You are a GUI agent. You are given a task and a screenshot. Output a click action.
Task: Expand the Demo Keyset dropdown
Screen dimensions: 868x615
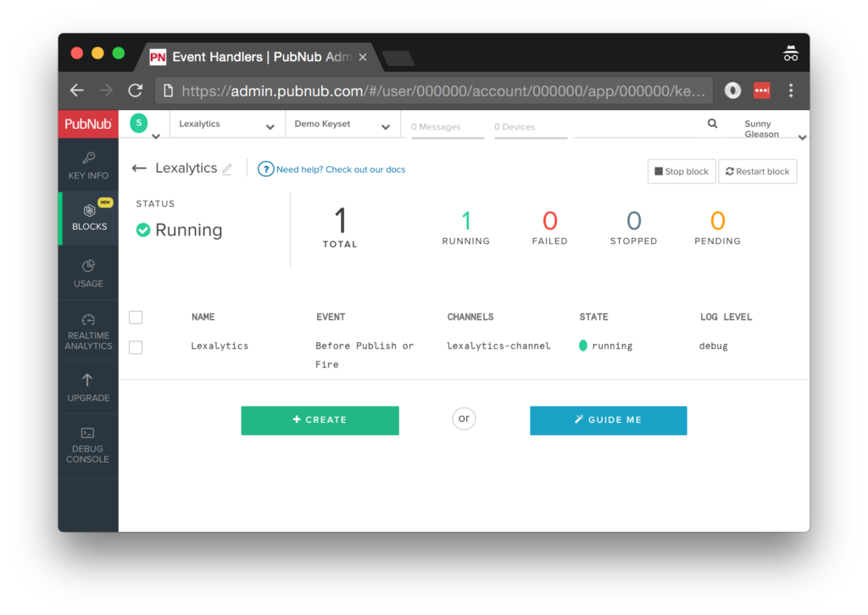pos(342,125)
